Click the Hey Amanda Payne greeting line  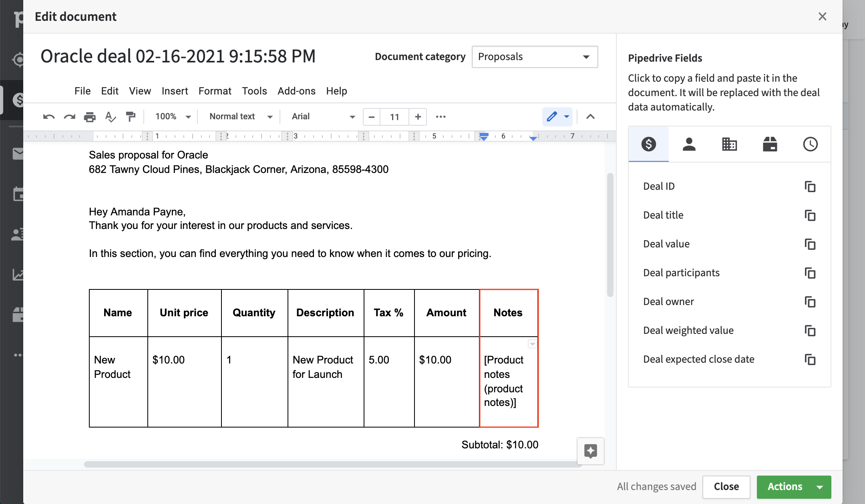(137, 212)
